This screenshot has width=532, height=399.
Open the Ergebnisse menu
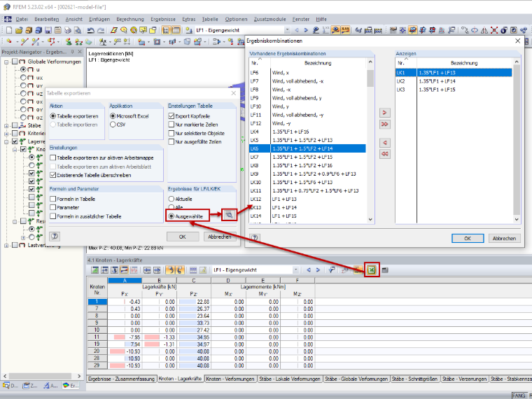pos(163,20)
